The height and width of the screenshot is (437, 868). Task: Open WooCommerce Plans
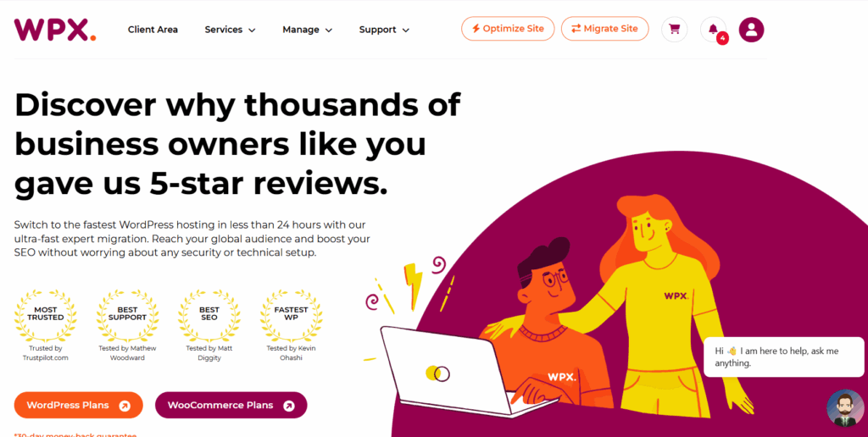click(231, 406)
